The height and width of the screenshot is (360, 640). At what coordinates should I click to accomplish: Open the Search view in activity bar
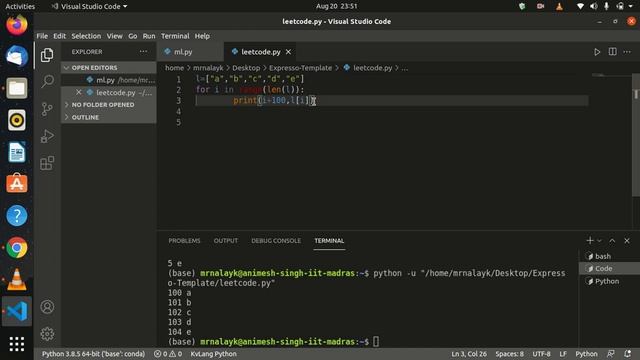47,81
